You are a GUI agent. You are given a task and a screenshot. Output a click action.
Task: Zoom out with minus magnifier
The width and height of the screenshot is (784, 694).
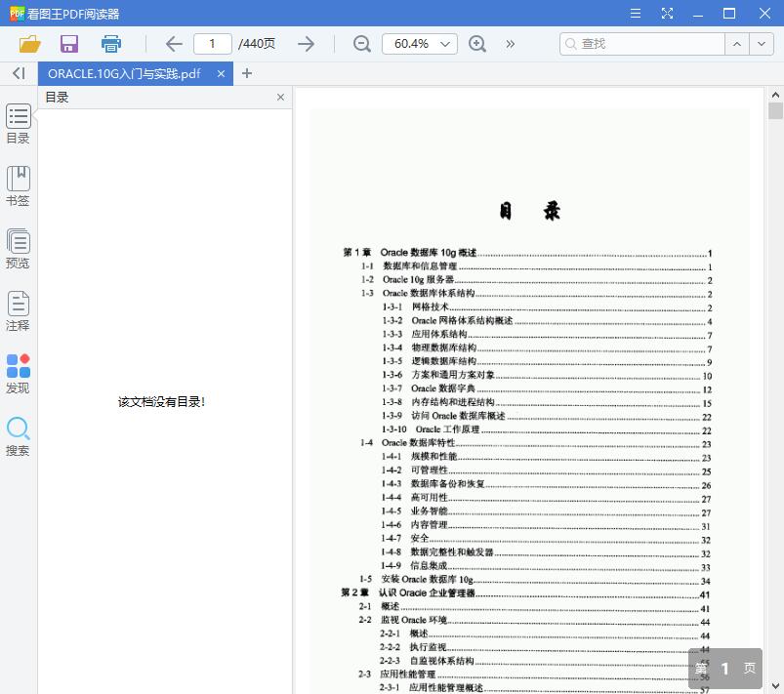click(x=361, y=44)
